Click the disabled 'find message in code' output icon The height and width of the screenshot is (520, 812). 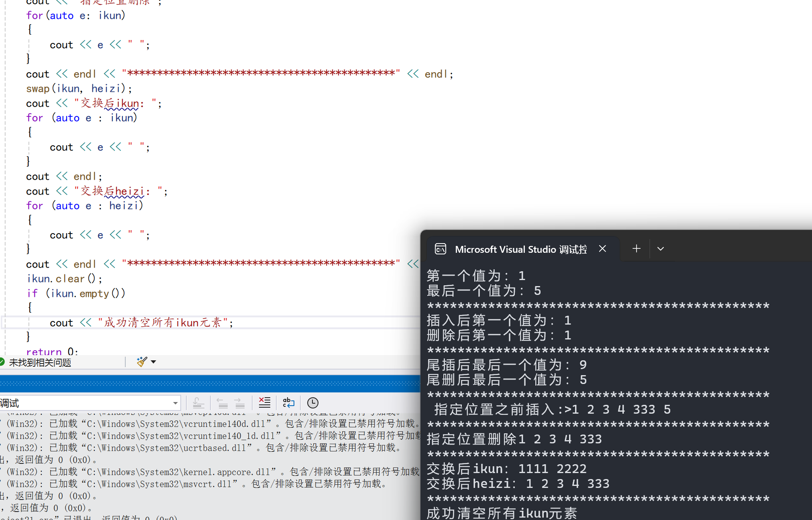[x=198, y=402]
